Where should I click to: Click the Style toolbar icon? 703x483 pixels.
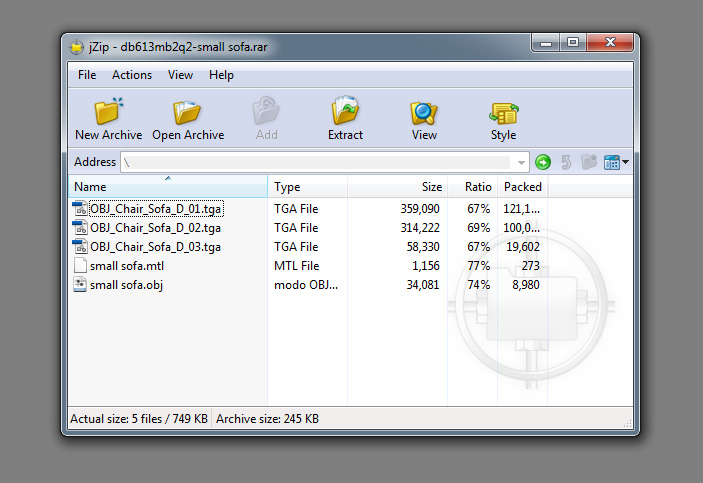click(x=503, y=113)
